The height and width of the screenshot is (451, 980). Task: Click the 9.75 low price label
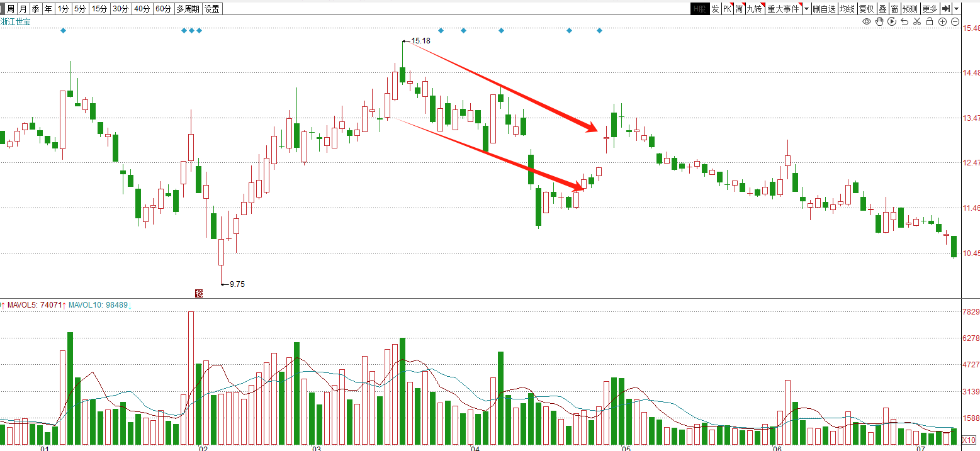coord(237,284)
